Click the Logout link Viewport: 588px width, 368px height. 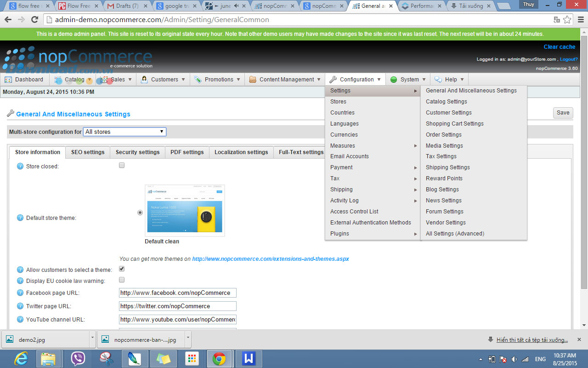pos(569,59)
